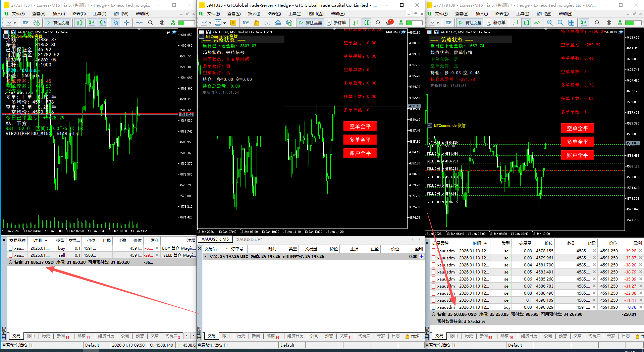
Task: Expand the MTCommander panel in right chart
Action: click(429, 125)
